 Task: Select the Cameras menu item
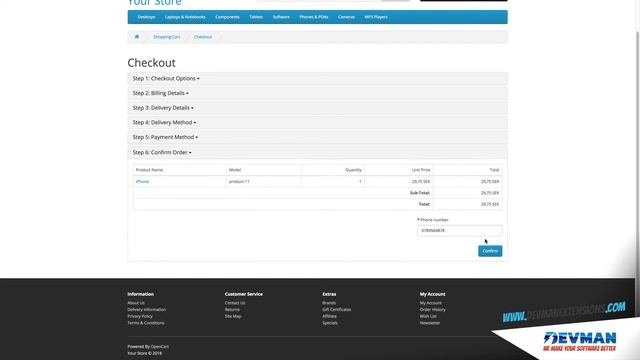pos(346,17)
